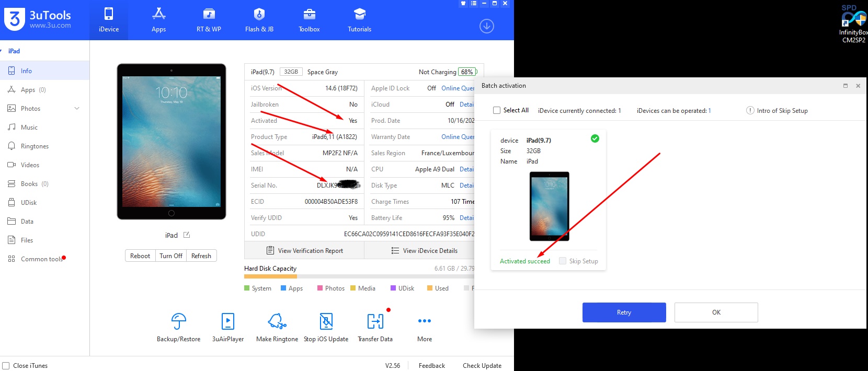Toggle the Skip Setup checkbox
The image size is (868, 371).
pyautogui.click(x=563, y=261)
